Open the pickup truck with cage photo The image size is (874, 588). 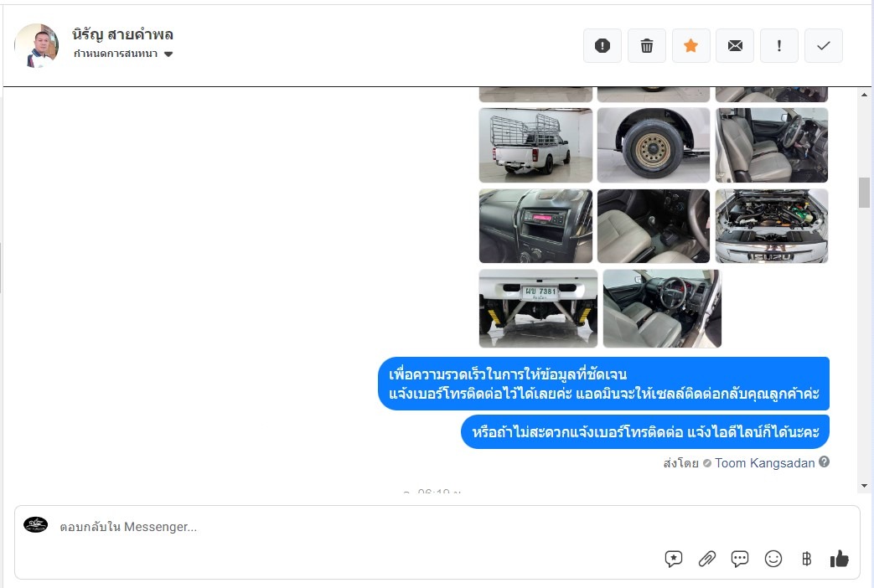(535, 145)
